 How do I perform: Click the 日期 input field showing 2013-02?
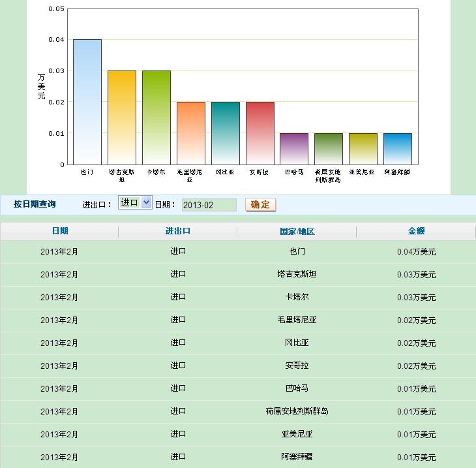point(209,205)
